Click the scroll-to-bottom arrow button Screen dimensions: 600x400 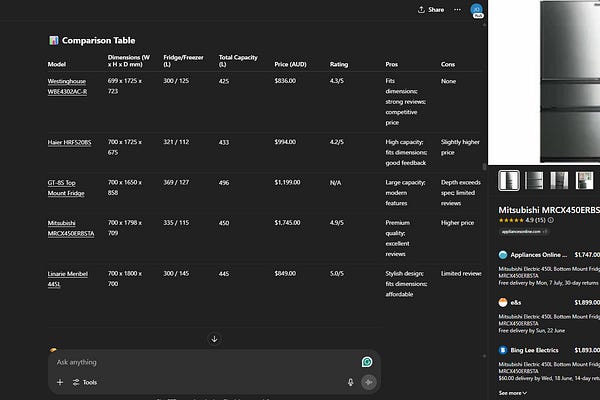click(x=214, y=339)
